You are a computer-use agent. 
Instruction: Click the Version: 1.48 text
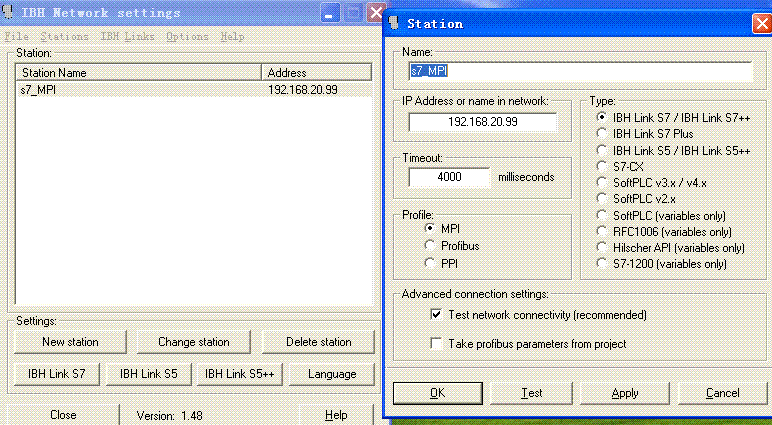pyautogui.click(x=169, y=416)
